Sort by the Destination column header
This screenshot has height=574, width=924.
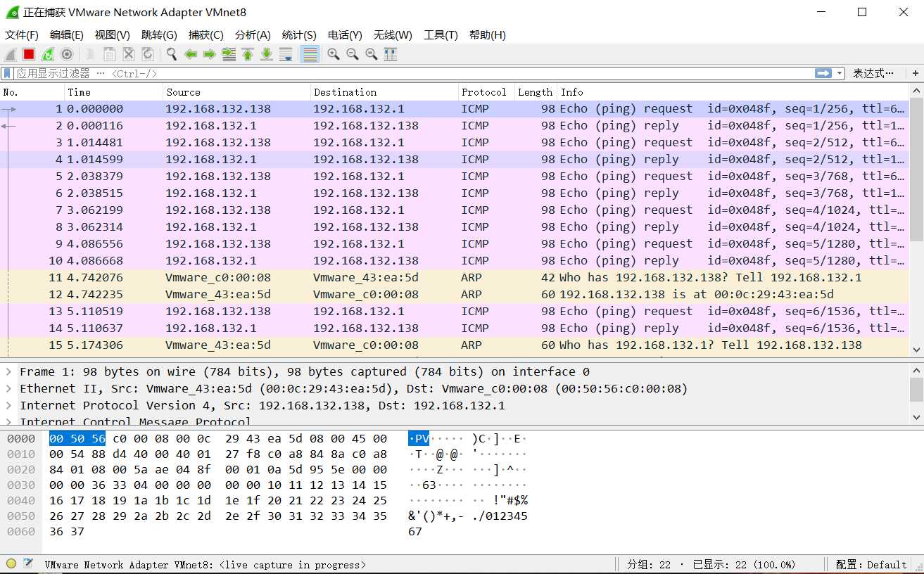point(384,92)
